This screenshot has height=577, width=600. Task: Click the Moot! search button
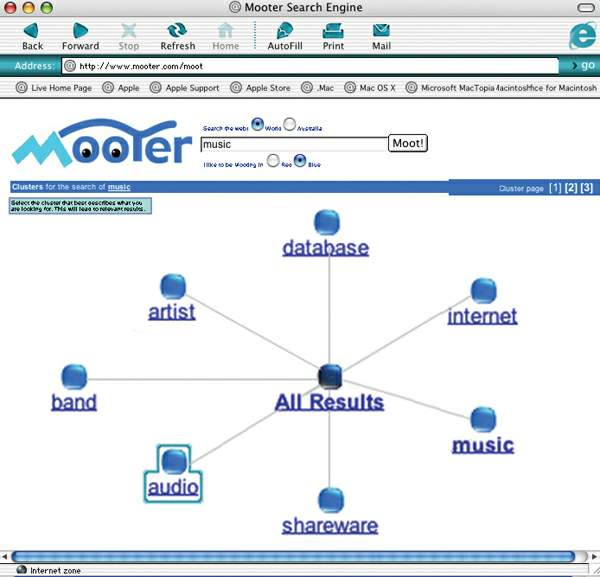tap(408, 143)
